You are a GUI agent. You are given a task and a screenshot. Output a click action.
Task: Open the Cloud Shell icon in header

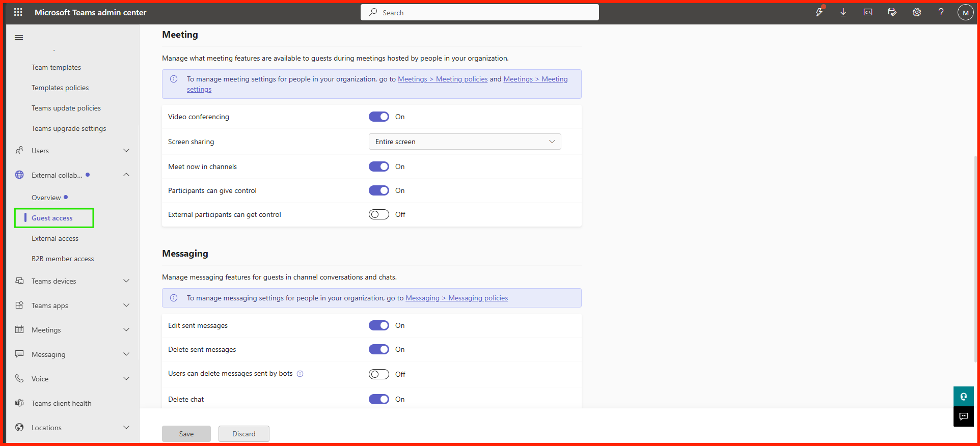(x=868, y=12)
